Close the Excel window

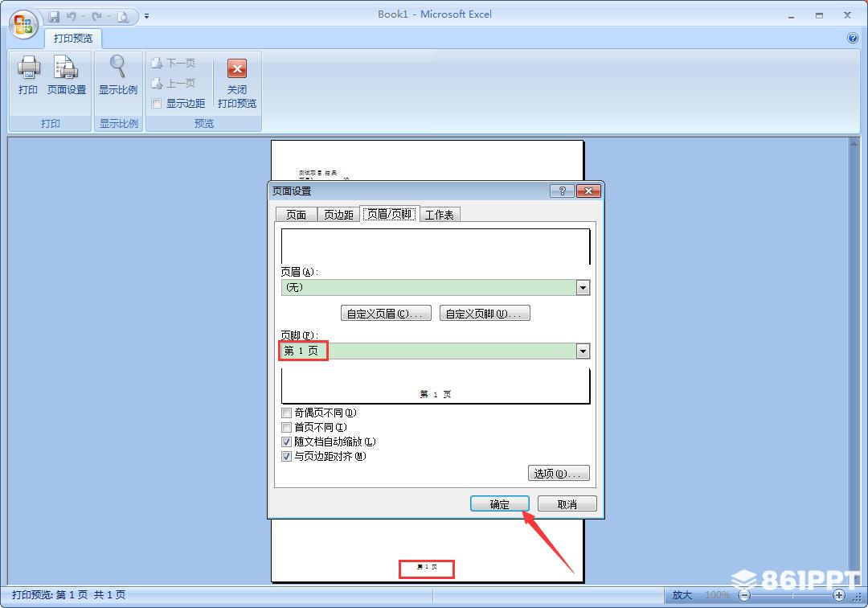tap(847, 16)
